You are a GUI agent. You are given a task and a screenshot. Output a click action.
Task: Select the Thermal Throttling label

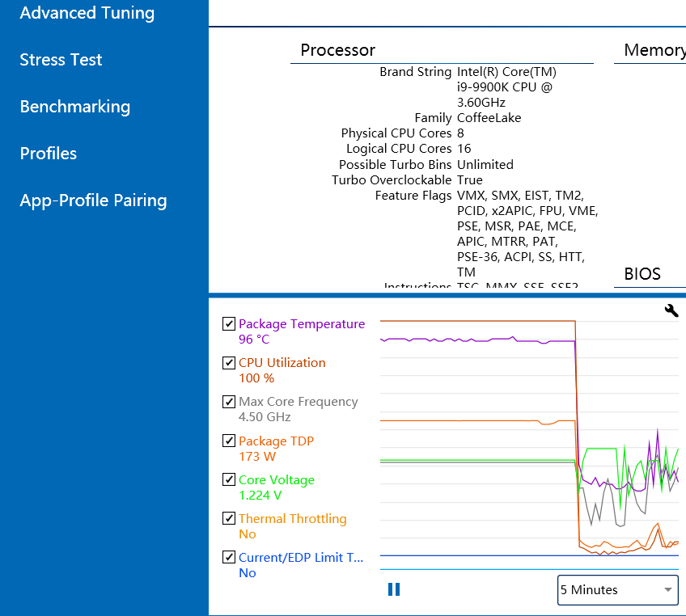[x=292, y=518]
